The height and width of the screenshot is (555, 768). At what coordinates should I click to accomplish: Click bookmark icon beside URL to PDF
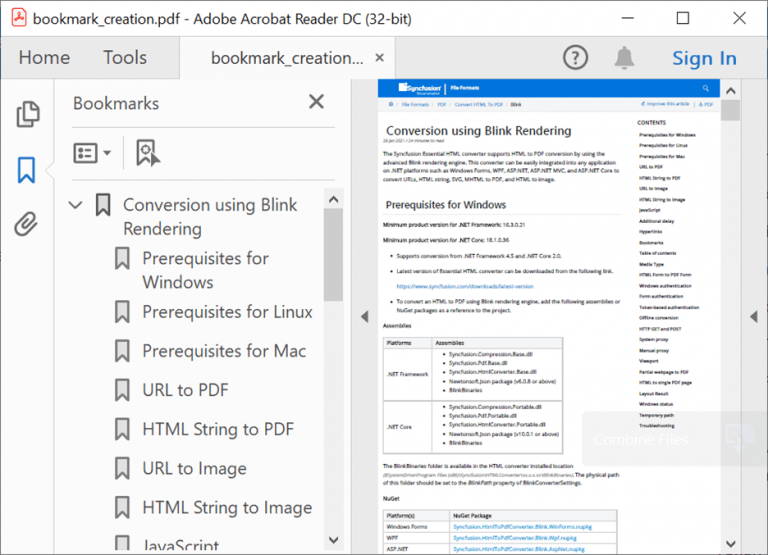coord(122,390)
